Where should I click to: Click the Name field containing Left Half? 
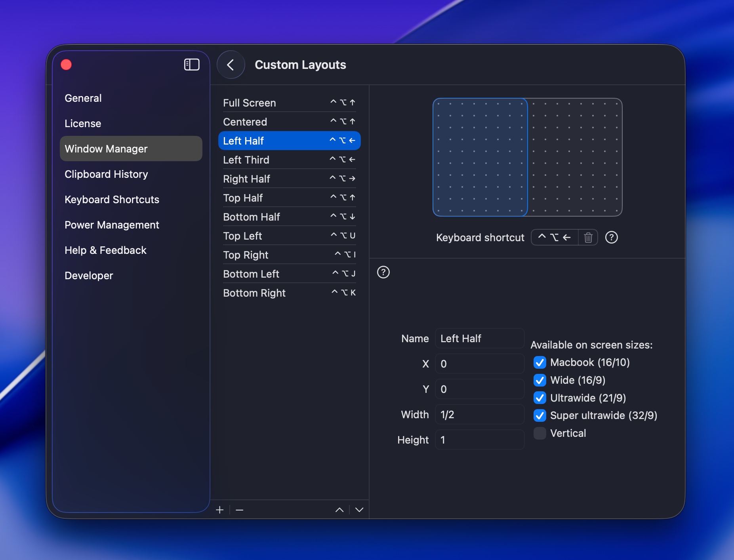tap(479, 338)
